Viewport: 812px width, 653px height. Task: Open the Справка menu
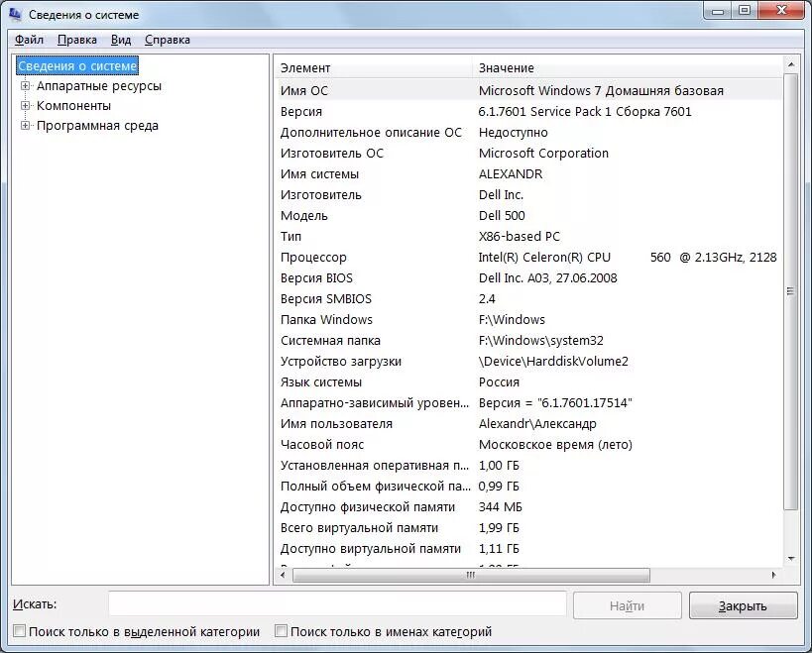[167, 40]
